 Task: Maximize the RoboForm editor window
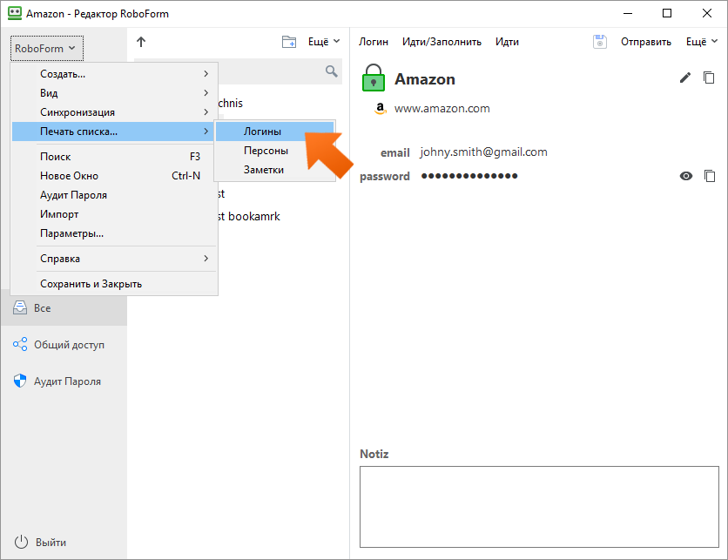pyautogui.click(x=667, y=13)
